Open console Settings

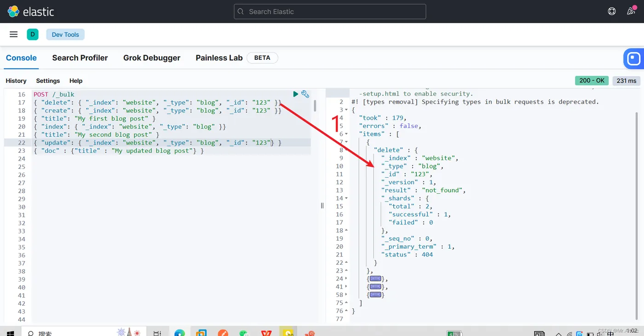coord(48,81)
